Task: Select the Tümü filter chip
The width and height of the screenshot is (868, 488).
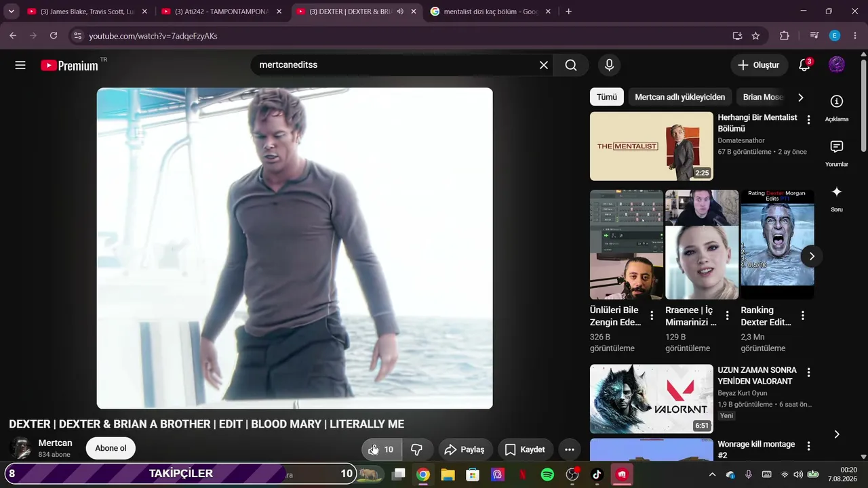Action: tap(607, 97)
